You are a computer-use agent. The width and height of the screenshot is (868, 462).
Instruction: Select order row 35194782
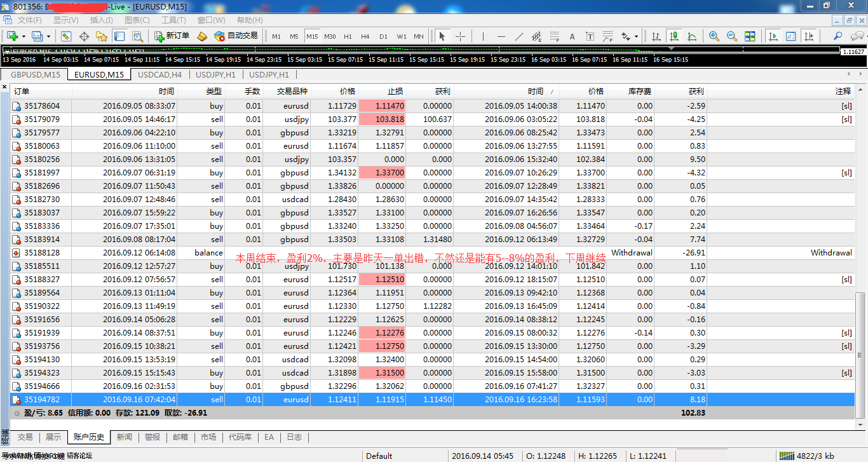[433, 399]
